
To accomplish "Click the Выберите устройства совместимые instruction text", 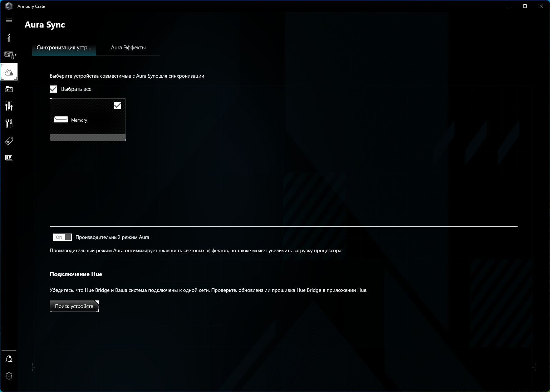I will 127,76.
